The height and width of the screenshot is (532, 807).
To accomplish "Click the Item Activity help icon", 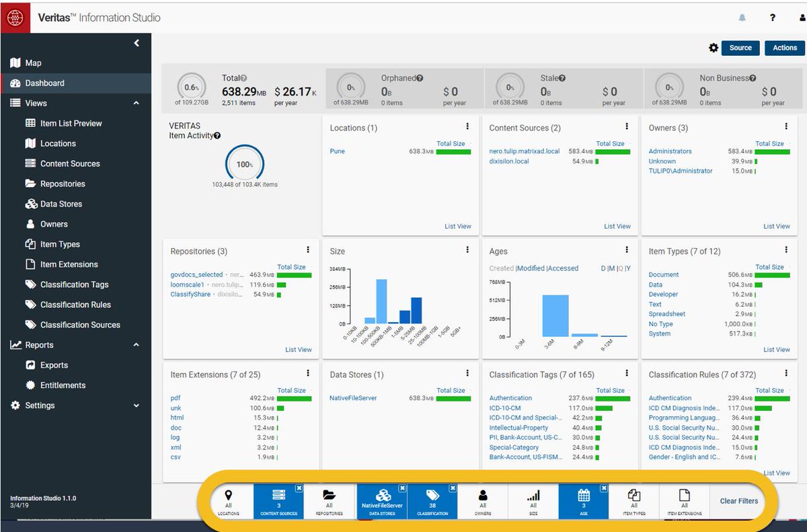I will 217,136.
